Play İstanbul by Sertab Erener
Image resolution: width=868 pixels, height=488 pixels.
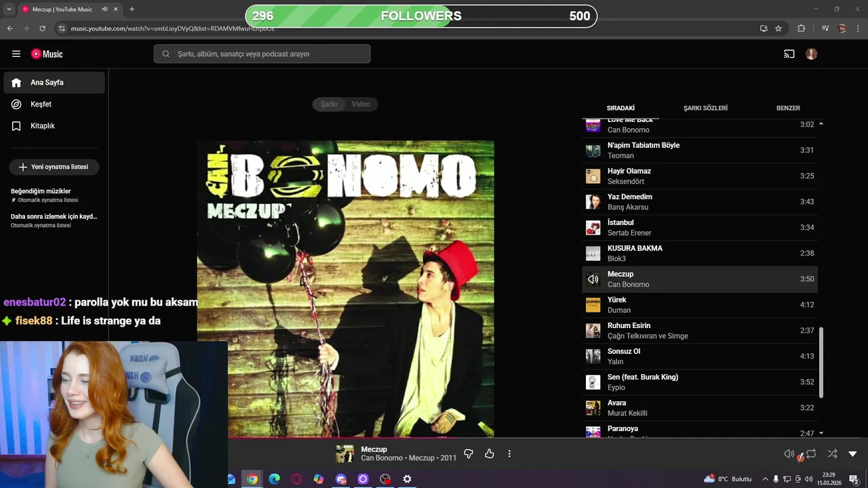coord(700,228)
